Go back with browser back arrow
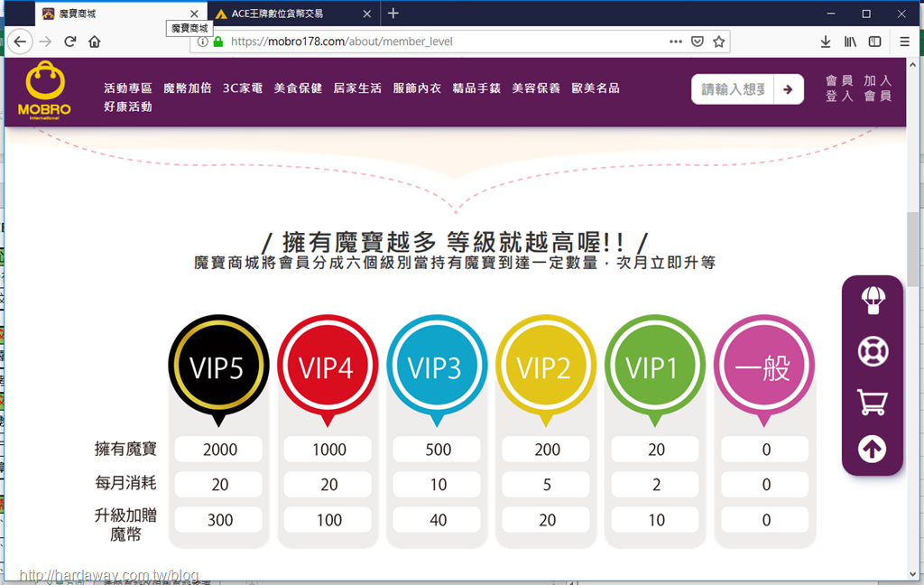The height and width of the screenshot is (585, 924). [x=20, y=42]
